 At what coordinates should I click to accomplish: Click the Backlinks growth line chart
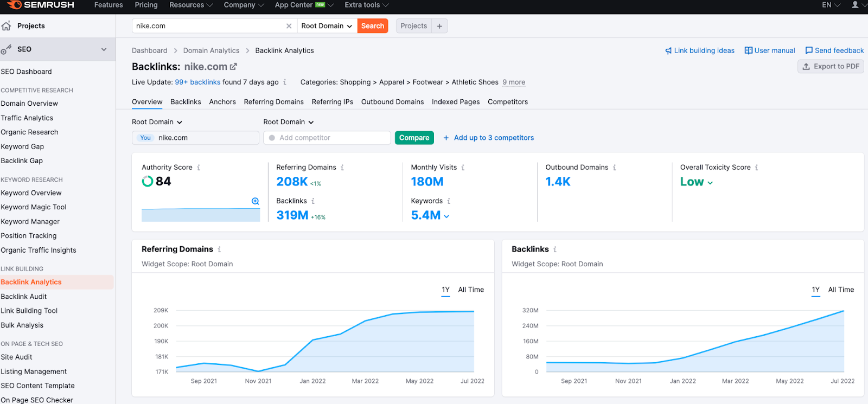pyautogui.click(x=695, y=341)
